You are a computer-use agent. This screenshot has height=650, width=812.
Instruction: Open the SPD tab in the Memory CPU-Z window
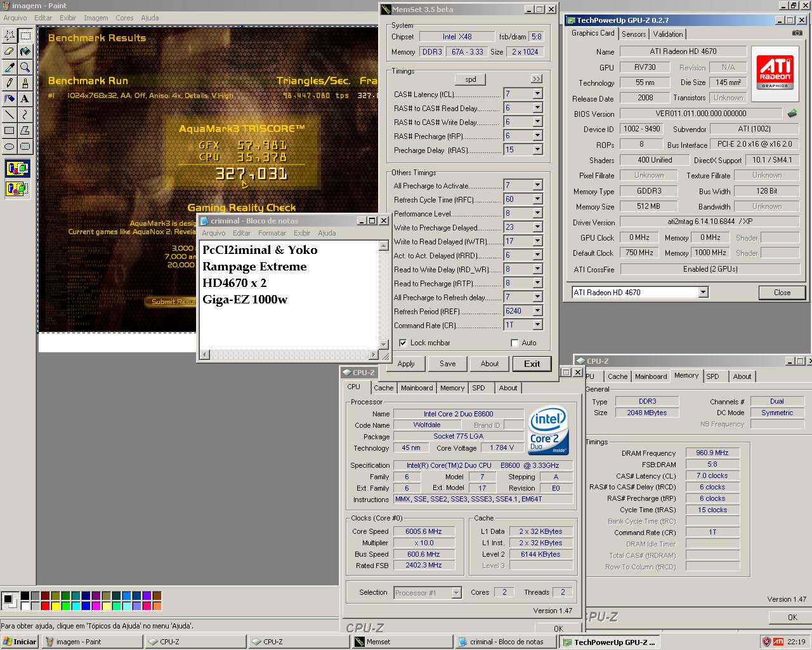coord(713,376)
